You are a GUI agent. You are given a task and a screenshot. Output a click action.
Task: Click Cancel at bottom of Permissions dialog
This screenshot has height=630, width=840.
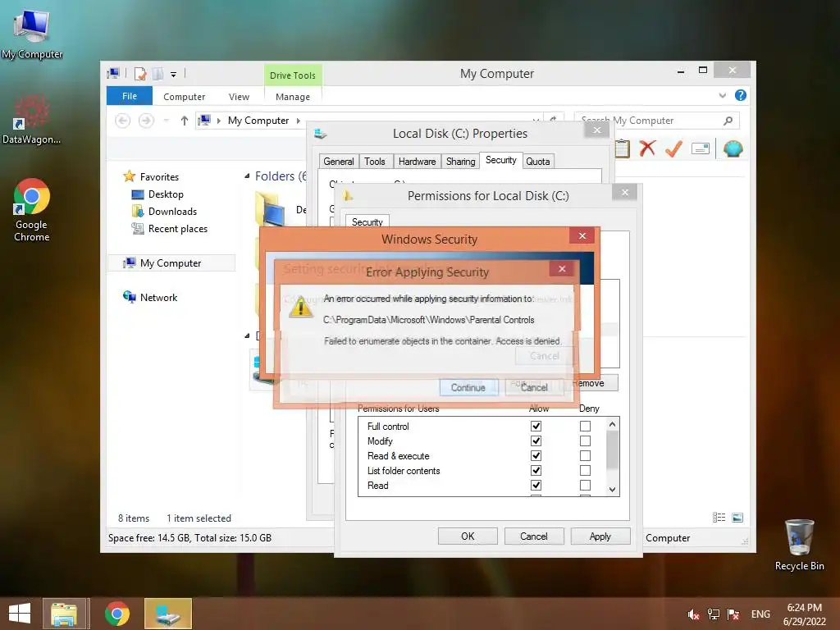click(x=533, y=536)
